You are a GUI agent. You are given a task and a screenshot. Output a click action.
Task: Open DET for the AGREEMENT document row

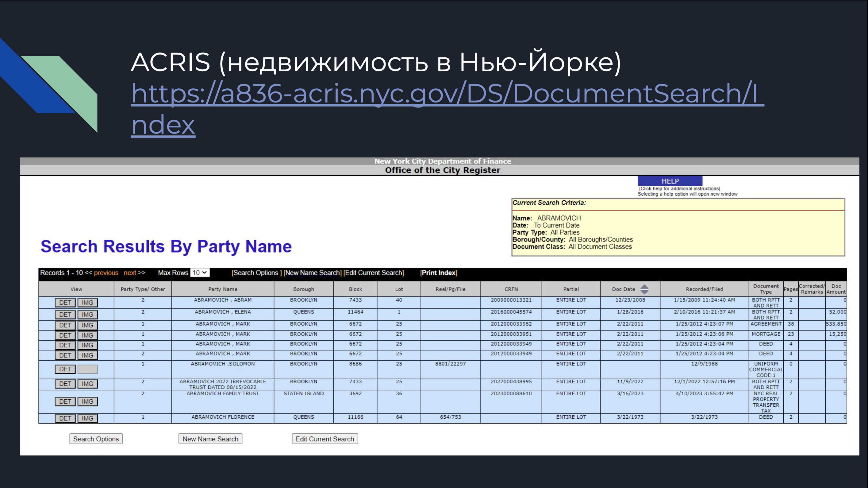(x=65, y=325)
